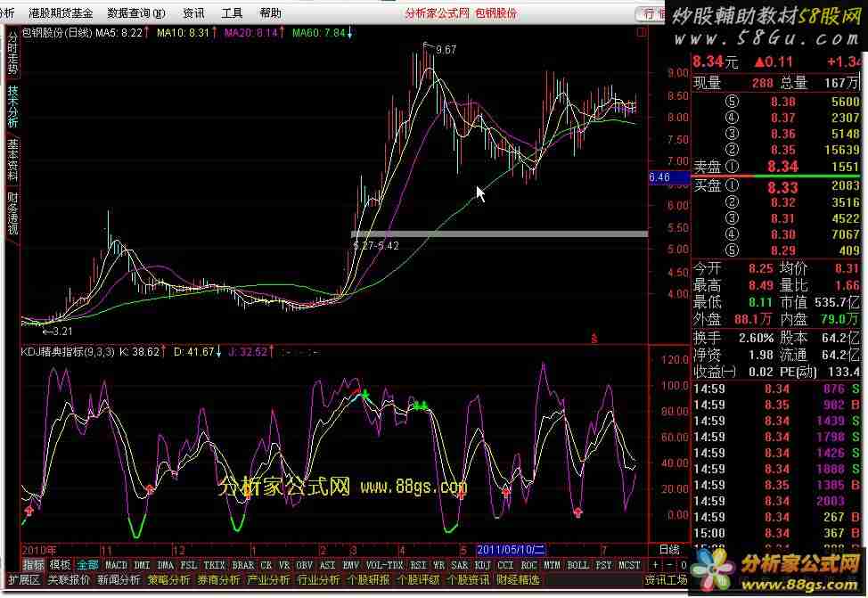868x598 pixels.
Task: Switch indicator to WR
Action: point(438,565)
